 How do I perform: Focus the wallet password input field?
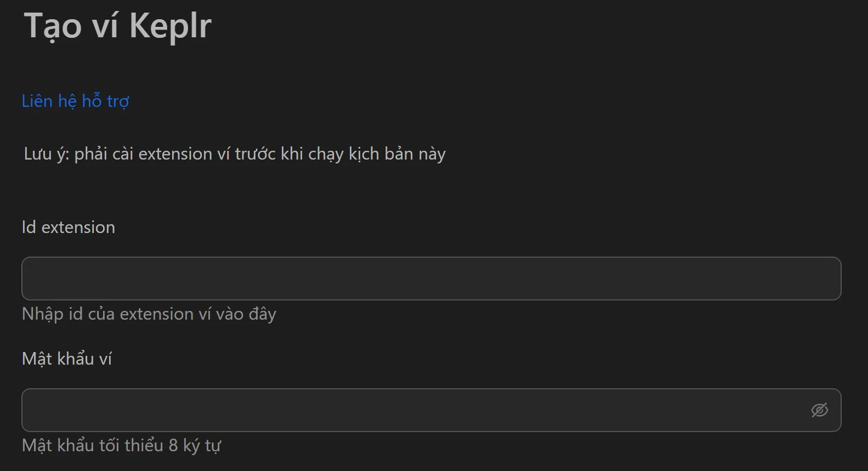coord(384,410)
